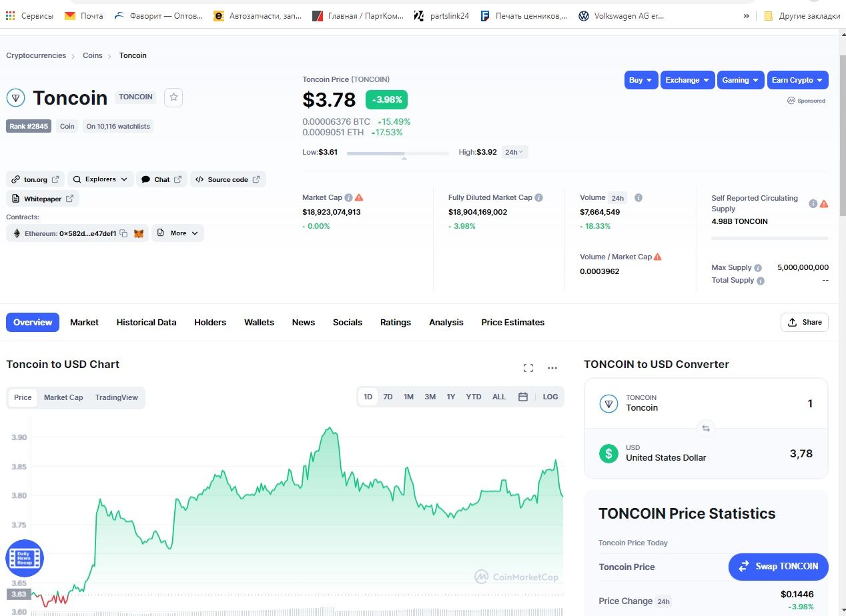Select 1D chart timeframe
846x616 pixels.
coord(368,397)
